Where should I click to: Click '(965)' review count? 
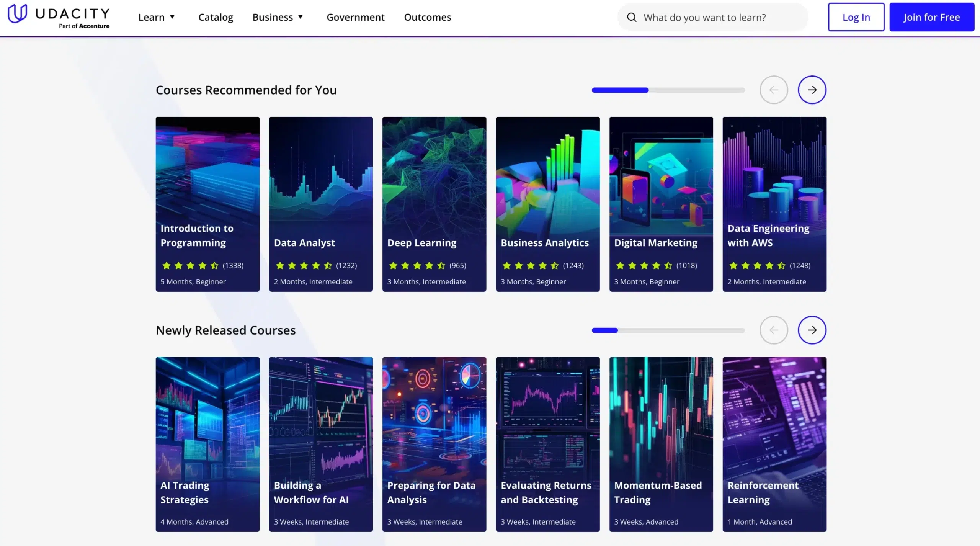pos(457,265)
